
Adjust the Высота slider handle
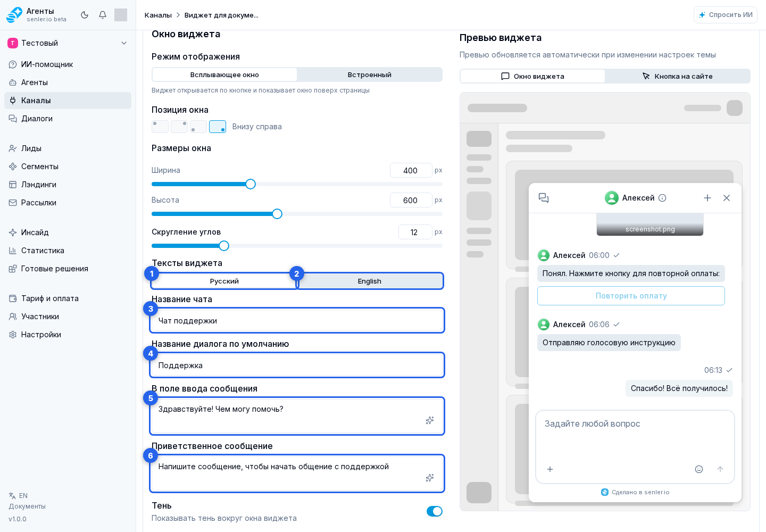[277, 214]
